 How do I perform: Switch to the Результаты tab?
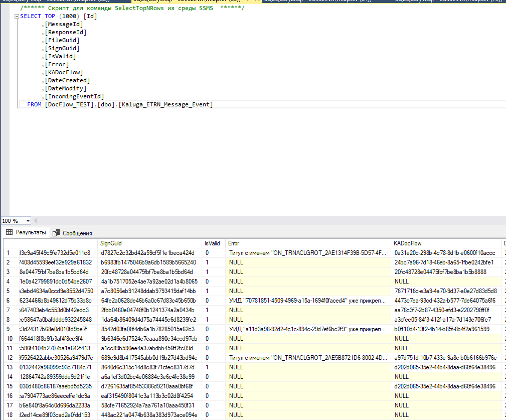pos(26,232)
